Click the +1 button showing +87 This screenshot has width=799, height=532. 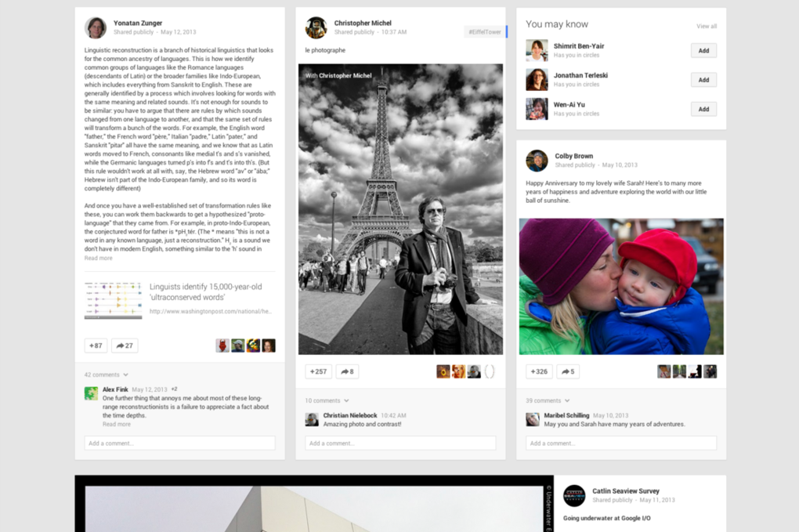click(96, 346)
